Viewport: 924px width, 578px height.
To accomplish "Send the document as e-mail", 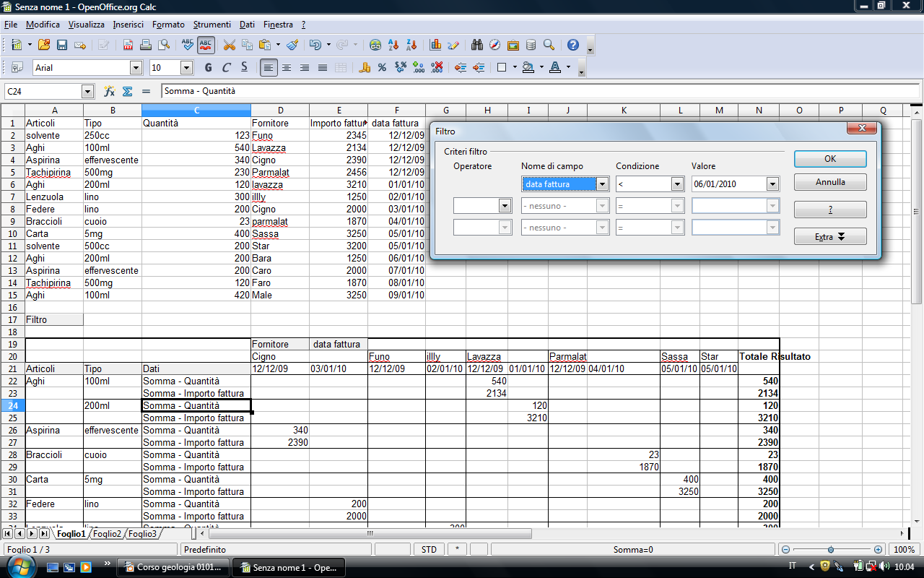I will (80, 45).
